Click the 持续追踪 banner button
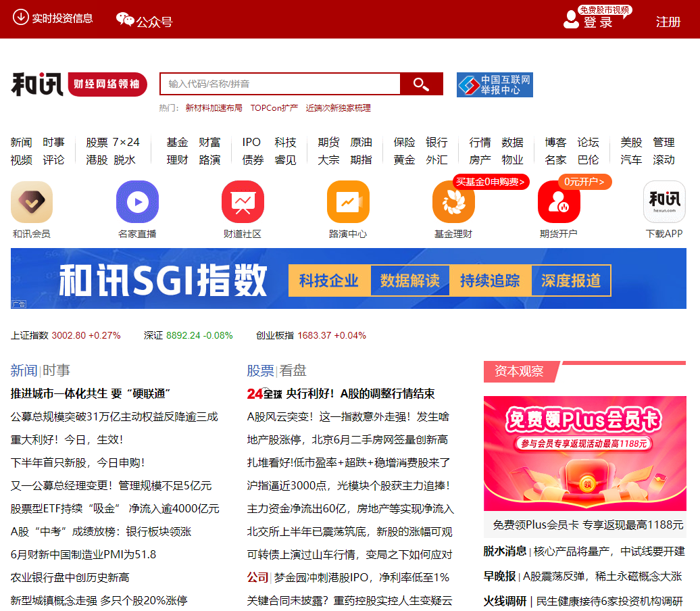Image resolution: width=700 pixels, height=611 pixels. [490, 280]
